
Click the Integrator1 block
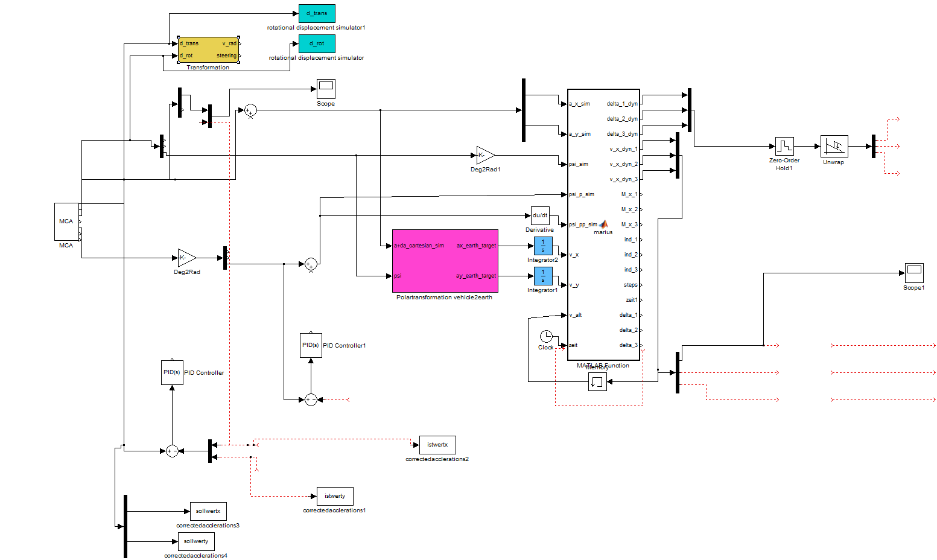point(543,276)
